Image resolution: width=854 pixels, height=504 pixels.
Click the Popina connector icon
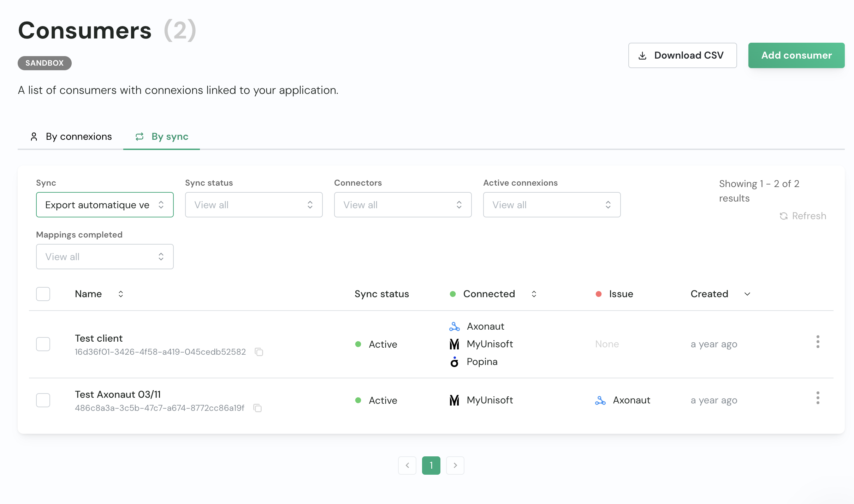coord(454,362)
